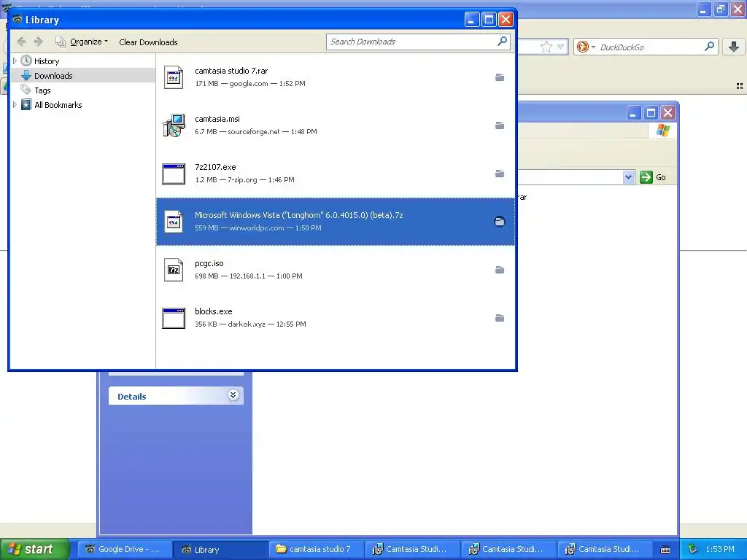Image resolution: width=747 pixels, height=560 pixels.
Task: Open containing folder for blocks.exe
Action: (x=499, y=318)
